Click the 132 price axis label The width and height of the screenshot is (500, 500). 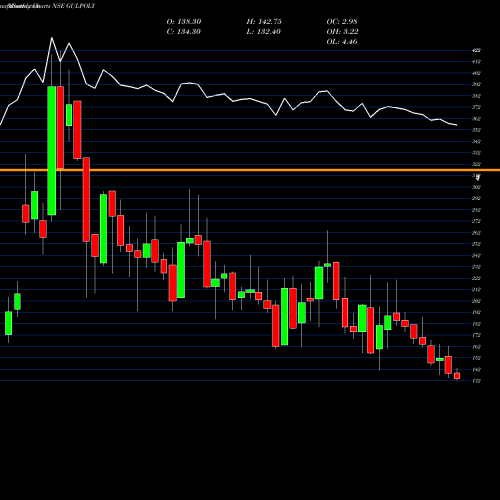(476, 381)
